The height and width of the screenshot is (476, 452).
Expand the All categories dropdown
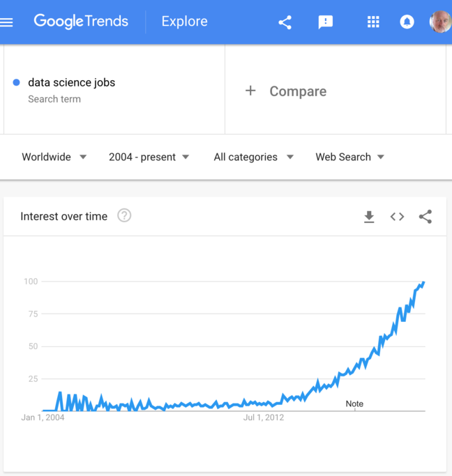(x=253, y=157)
